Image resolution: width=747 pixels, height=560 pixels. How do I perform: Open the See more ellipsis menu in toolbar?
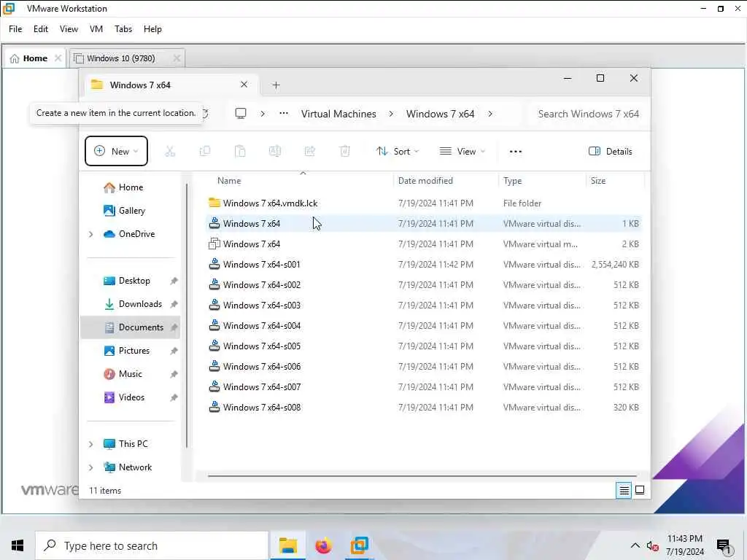tap(516, 152)
